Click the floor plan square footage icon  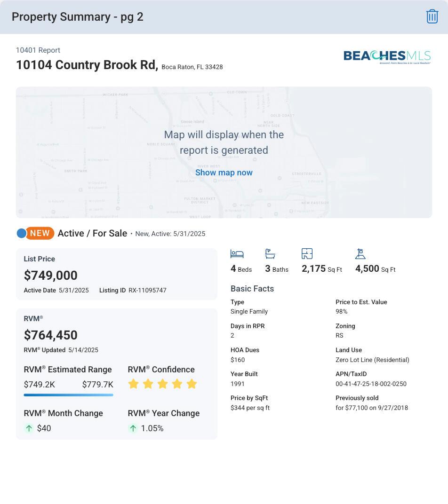click(307, 254)
